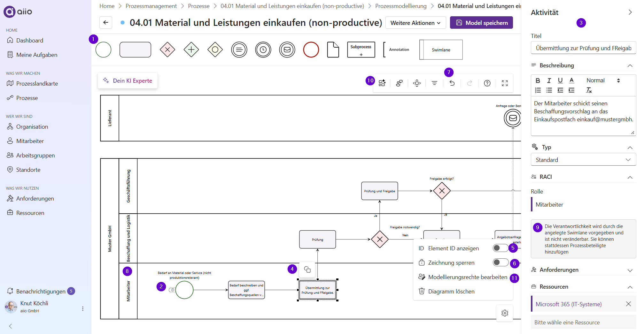The height and width of the screenshot is (334, 644).
Task: Collapse the Beschreibung section
Action: [630, 65]
